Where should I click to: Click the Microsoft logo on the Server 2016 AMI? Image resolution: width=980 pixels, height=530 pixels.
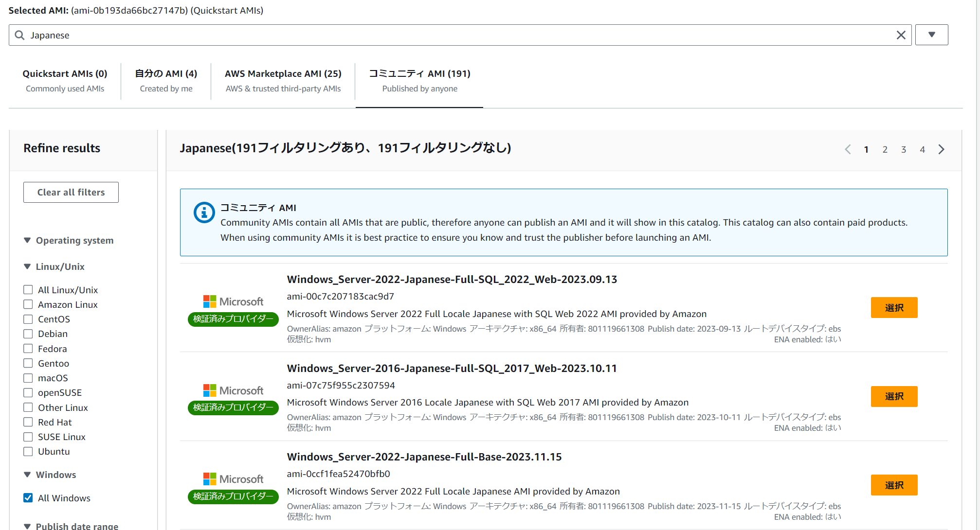coord(234,390)
